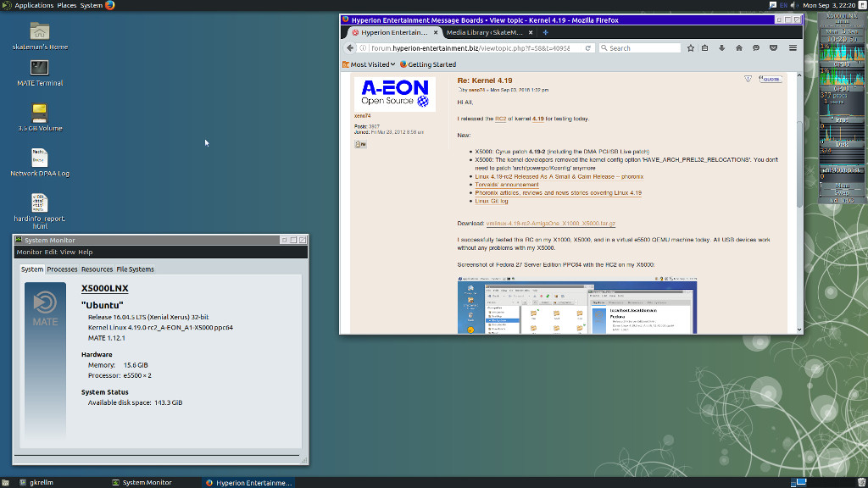Viewport: 868px width, 488px height.
Task: Select the Hyperion Entertainment Firefox tab
Action: point(395,33)
